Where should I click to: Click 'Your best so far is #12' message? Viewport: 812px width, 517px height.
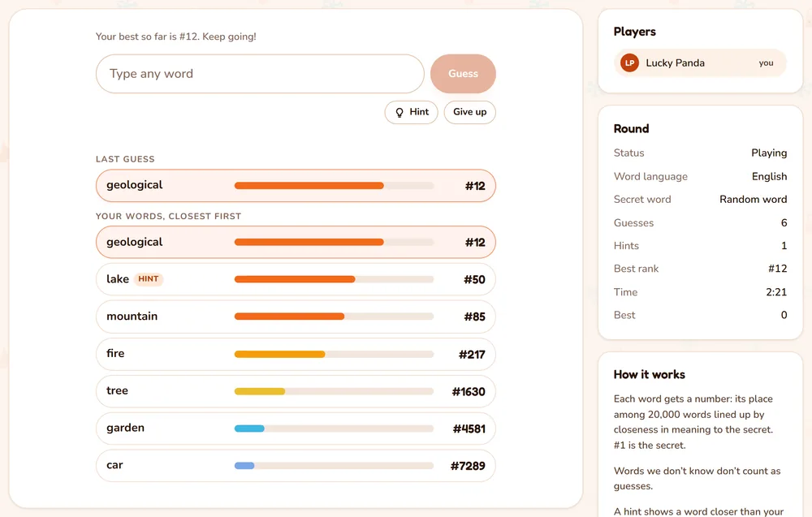pyautogui.click(x=176, y=37)
